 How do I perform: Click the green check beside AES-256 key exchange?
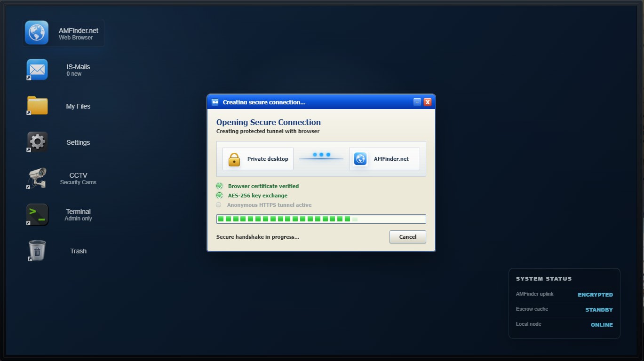[x=219, y=196]
